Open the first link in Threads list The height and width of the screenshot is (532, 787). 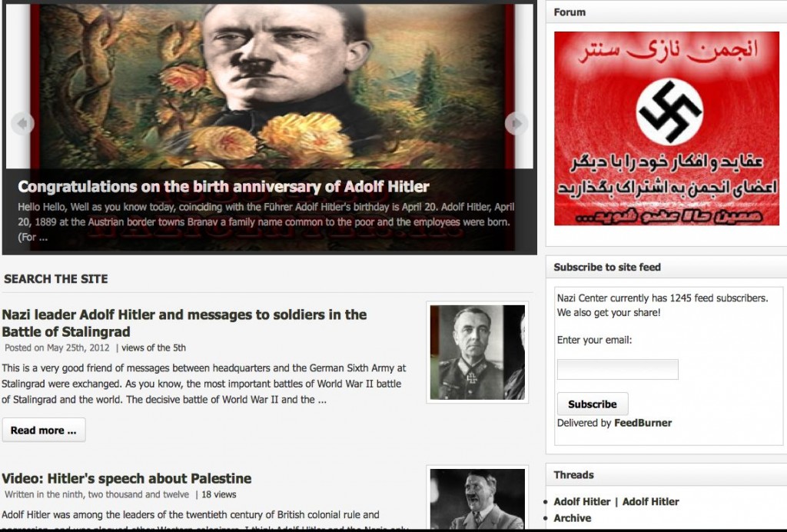[583, 501]
